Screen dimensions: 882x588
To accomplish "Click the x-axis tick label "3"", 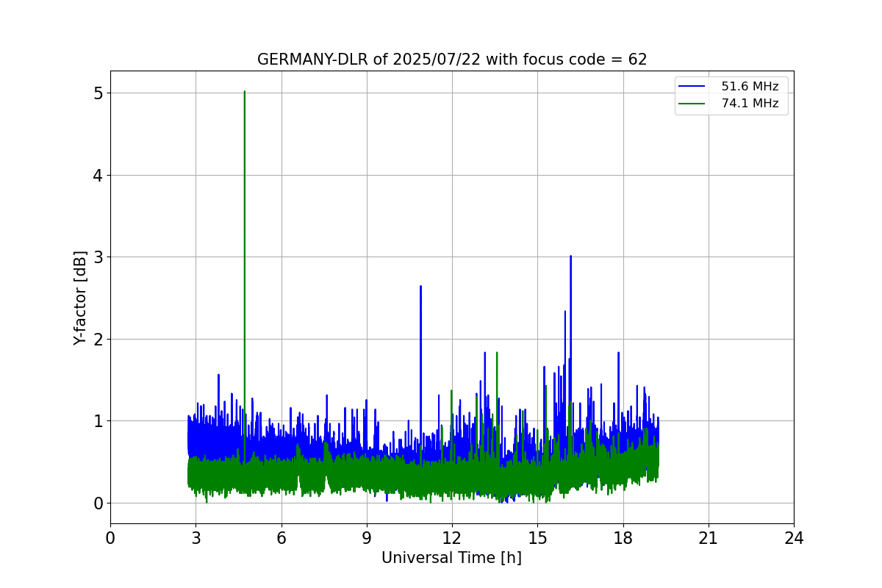I will 196,539.
